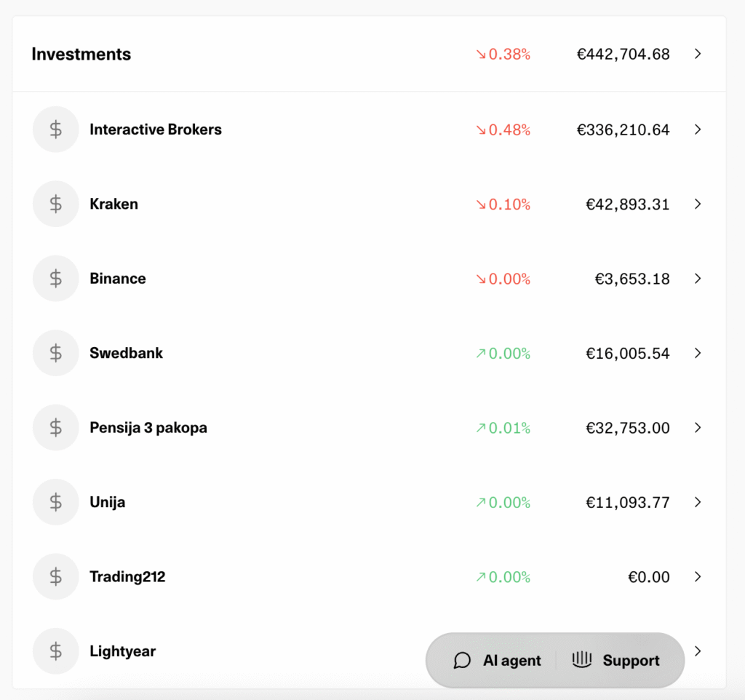This screenshot has width=745, height=700.
Task: Open the AI agent chat button
Action: pos(498,661)
